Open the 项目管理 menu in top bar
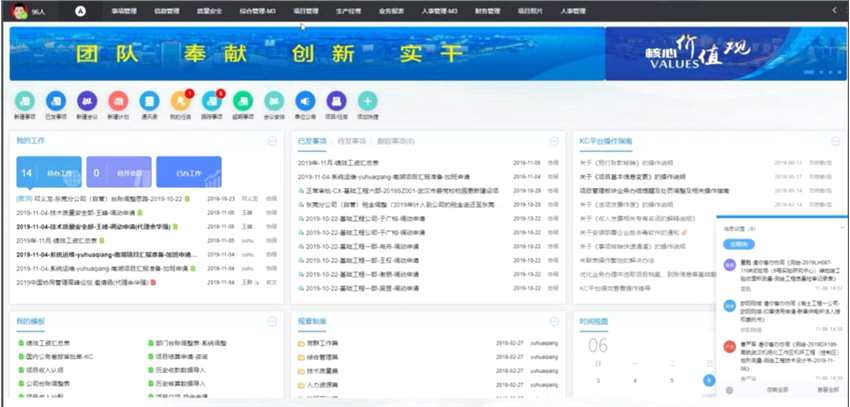 pyautogui.click(x=308, y=11)
